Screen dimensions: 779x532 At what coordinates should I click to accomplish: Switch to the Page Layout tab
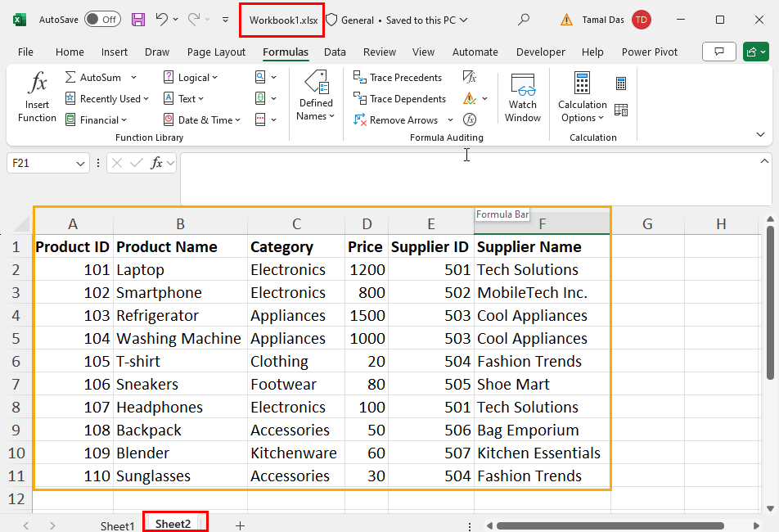(x=216, y=52)
